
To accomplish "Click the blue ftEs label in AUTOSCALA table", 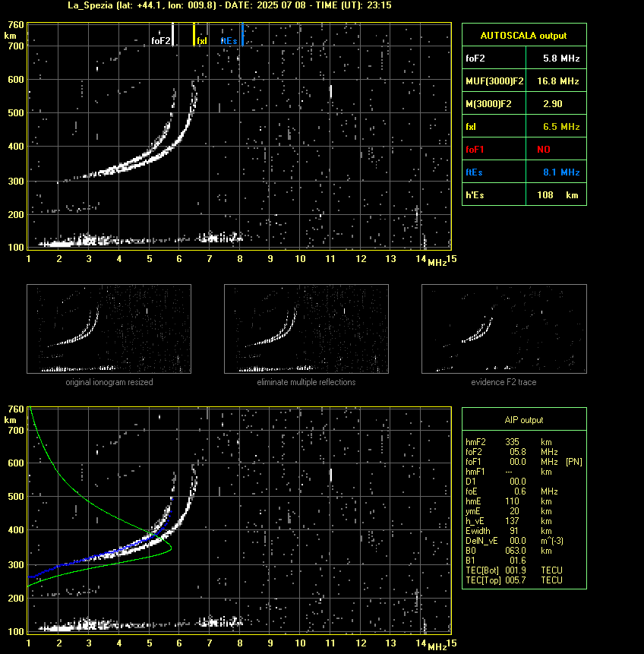I will (474, 172).
